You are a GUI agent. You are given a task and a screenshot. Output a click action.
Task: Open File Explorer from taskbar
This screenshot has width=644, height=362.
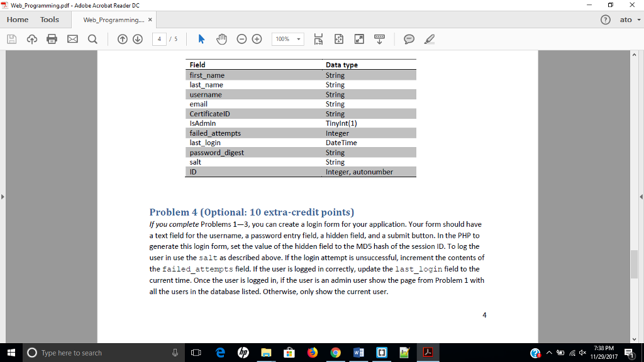point(266,353)
